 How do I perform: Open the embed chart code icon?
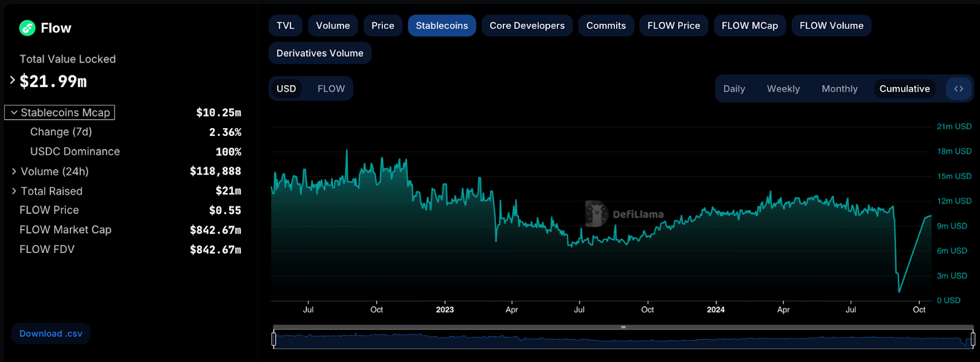click(x=959, y=89)
